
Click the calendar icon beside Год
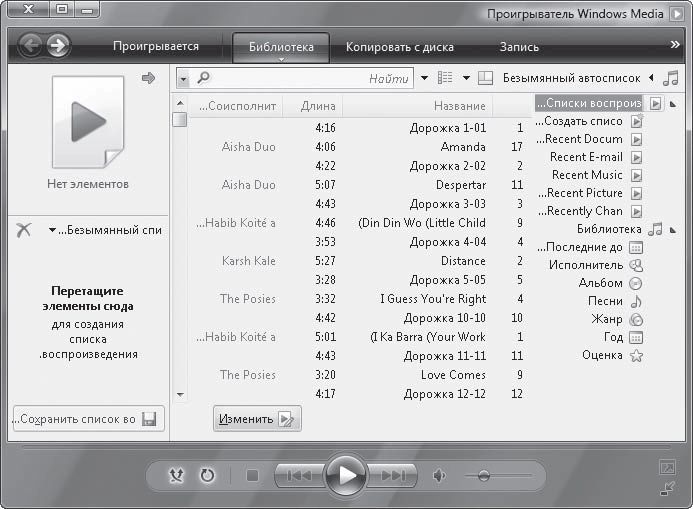(x=636, y=338)
